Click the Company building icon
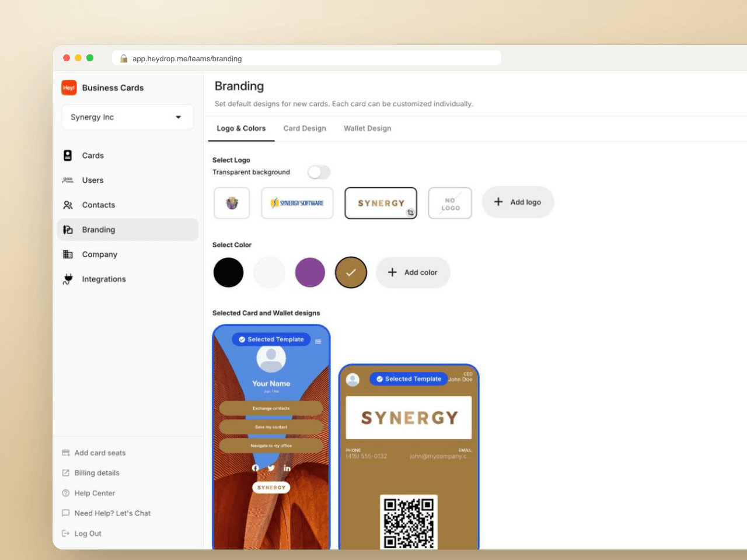The width and height of the screenshot is (747, 560). point(68,254)
